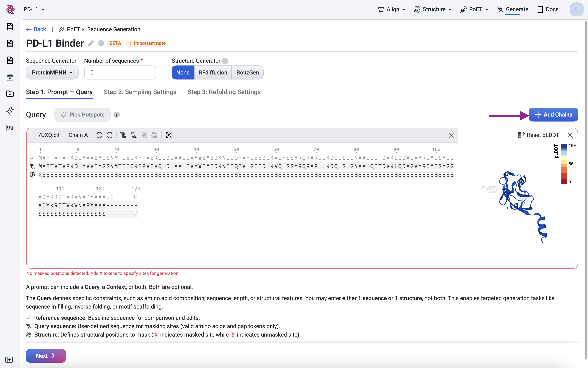Open the Structure dropdown in the top bar

pos(433,9)
